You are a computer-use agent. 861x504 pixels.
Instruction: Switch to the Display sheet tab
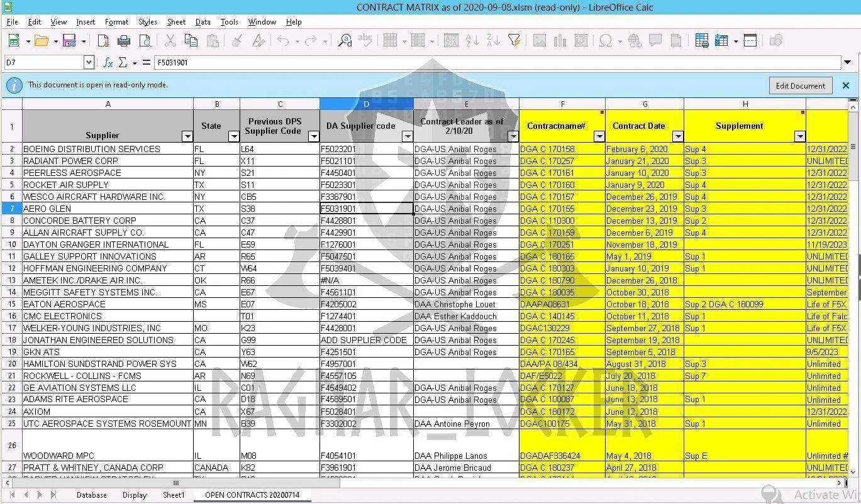click(x=135, y=495)
